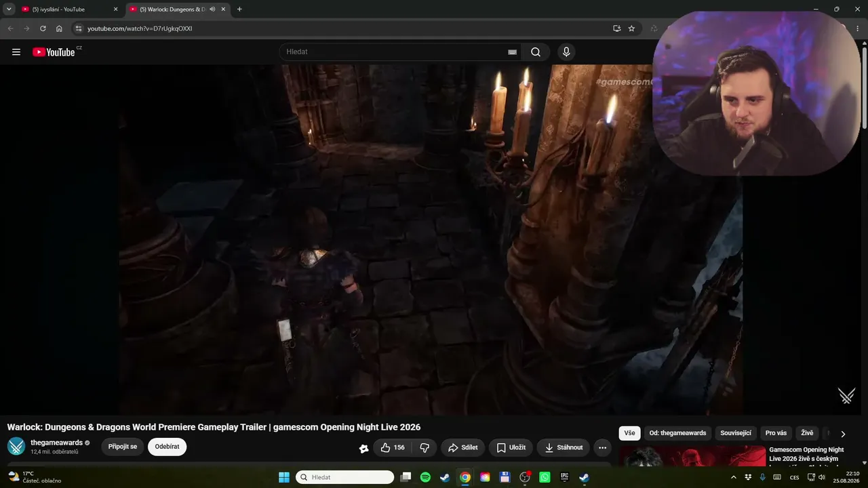This screenshot has width=868, height=488.
Task: Launch Spotify from the taskbar
Action: [425, 477]
